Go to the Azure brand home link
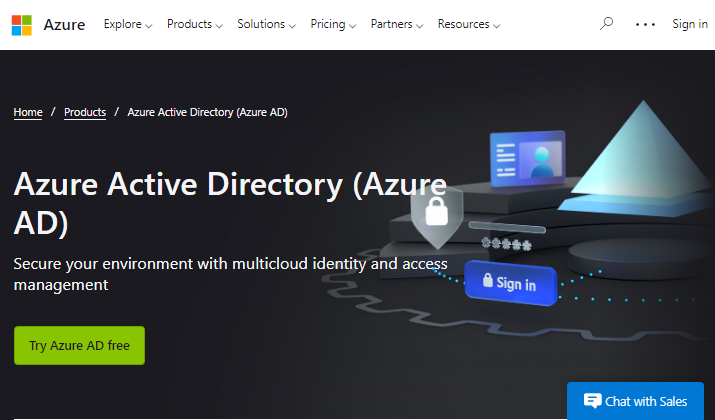Screen dimensions: 715x420 [x=64, y=25]
